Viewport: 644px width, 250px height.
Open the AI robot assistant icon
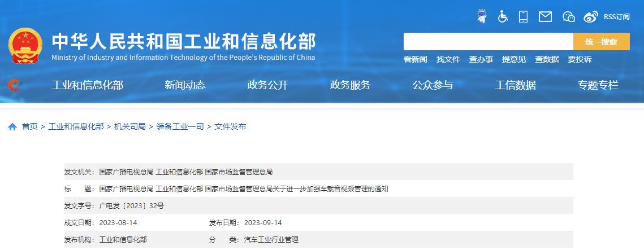(482, 16)
